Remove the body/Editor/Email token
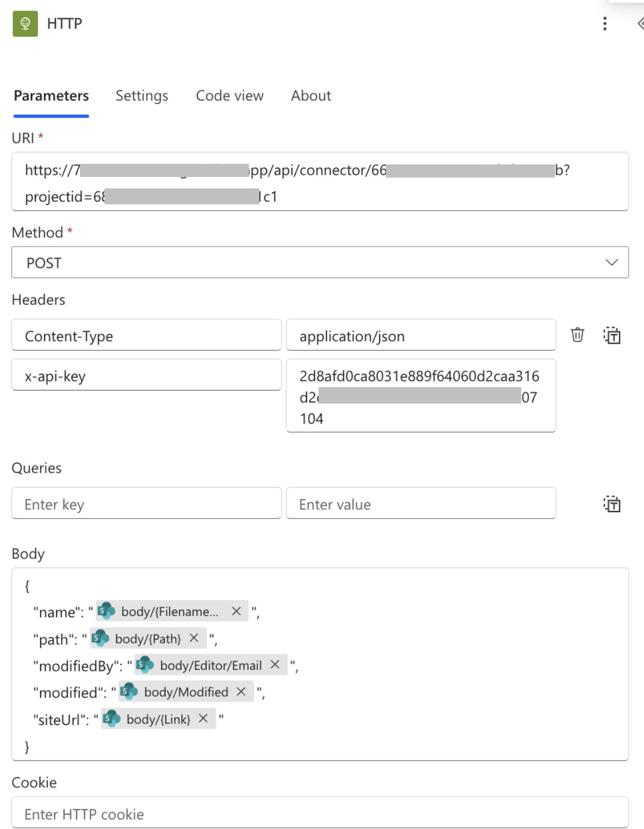The image size is (644, 829). (275, 665)
